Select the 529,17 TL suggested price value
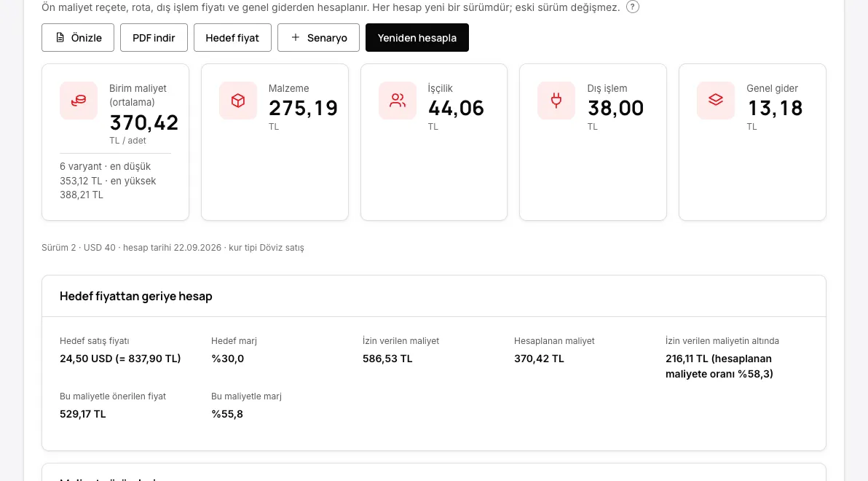This screenshot has height=481, width=868. click(x=83, y=414)
